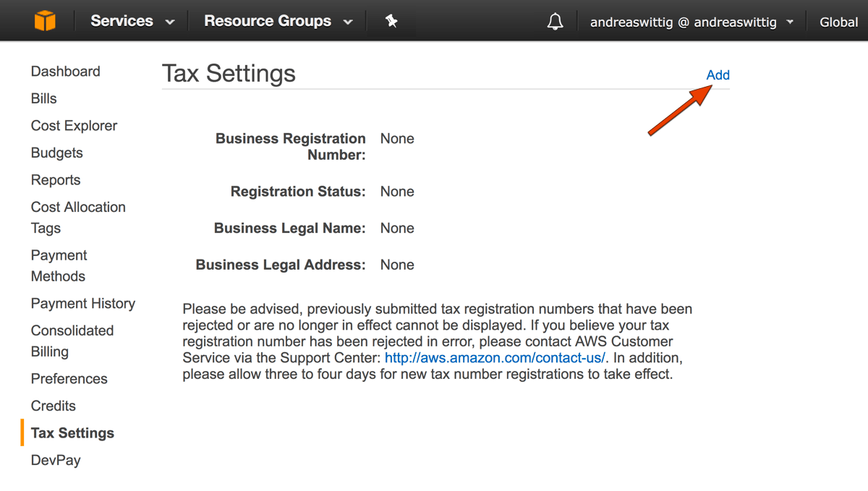Image resolution: width=868 pixels, height=491 pixels.
Task: Open the Bills page
Action: (x=44, y=98)
